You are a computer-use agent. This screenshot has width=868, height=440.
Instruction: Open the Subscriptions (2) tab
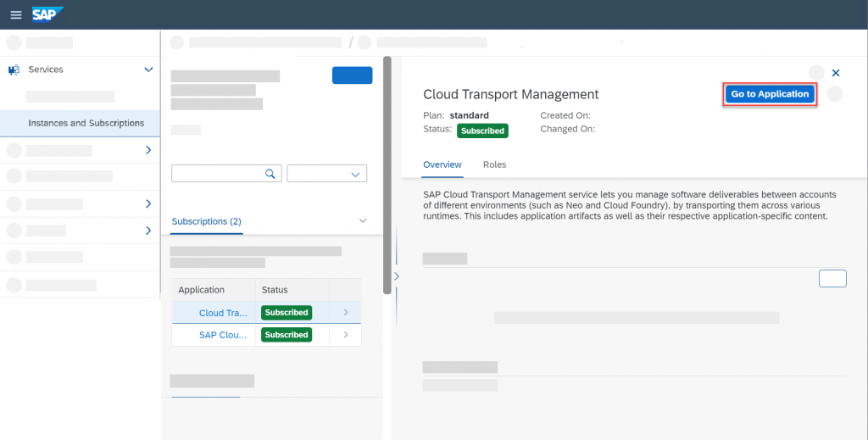click(x=207, y=221)
